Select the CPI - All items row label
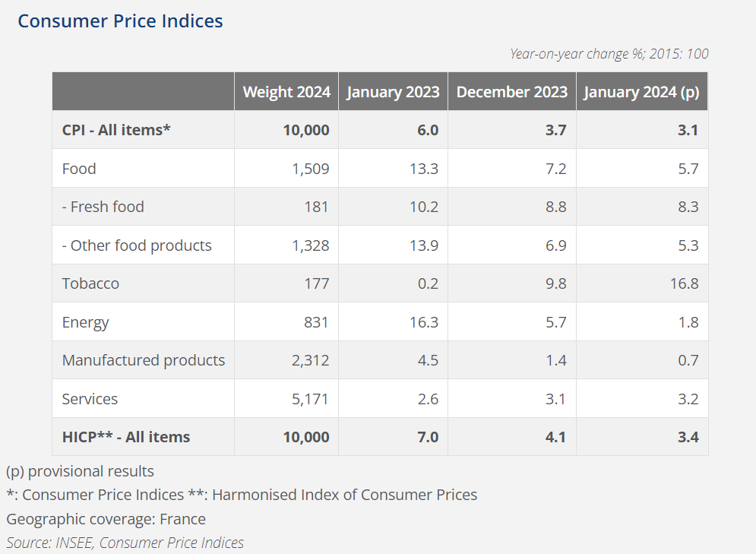The height and width of the screenshot is (554, 756). 116,130
